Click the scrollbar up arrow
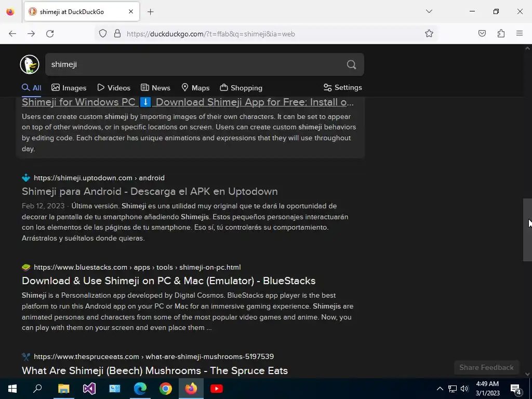The width and height of the screenshot is (532, 399). pos(527,48)
